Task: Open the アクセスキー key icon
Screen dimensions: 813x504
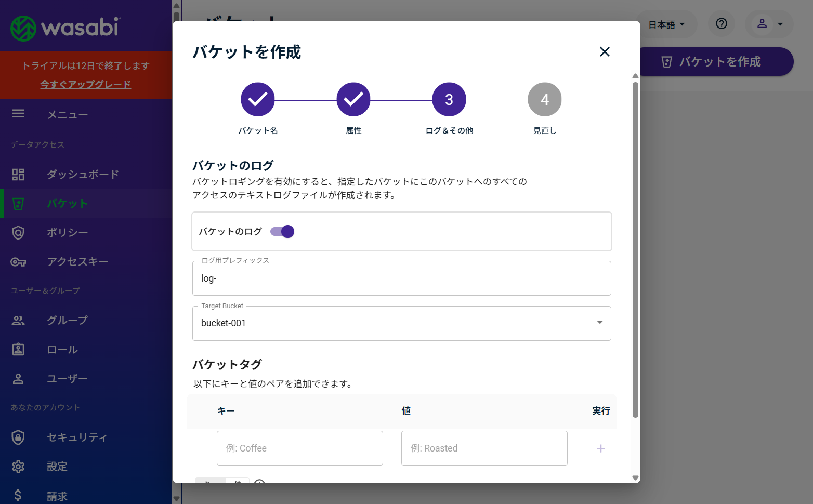Action: point(18,262)
